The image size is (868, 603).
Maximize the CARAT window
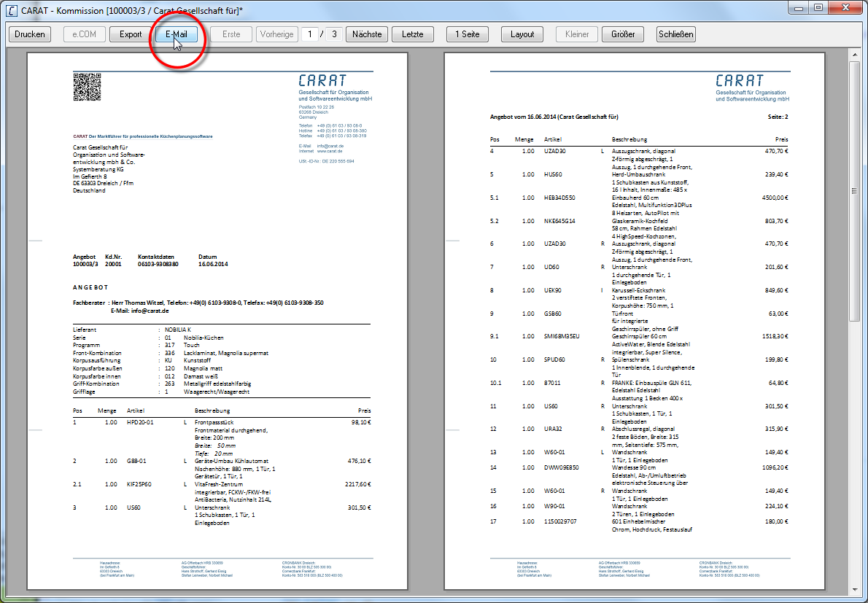[818, 7]
